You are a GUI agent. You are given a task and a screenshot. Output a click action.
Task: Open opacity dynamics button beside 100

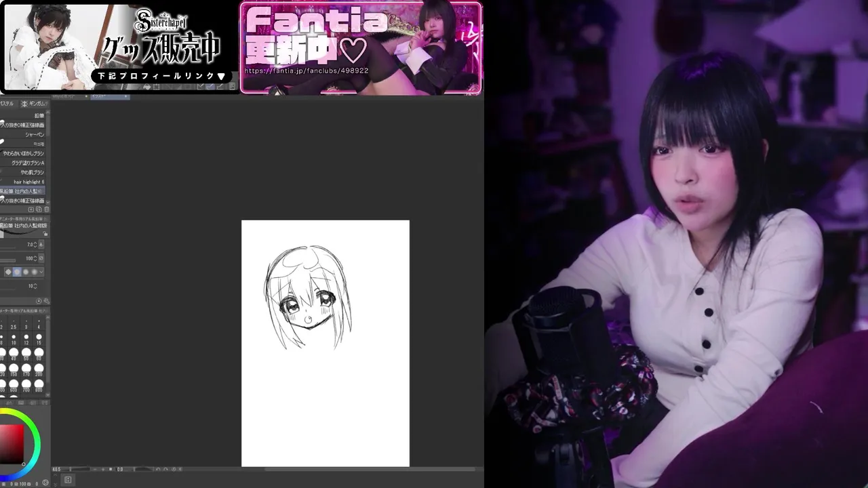tap(41, 258)
